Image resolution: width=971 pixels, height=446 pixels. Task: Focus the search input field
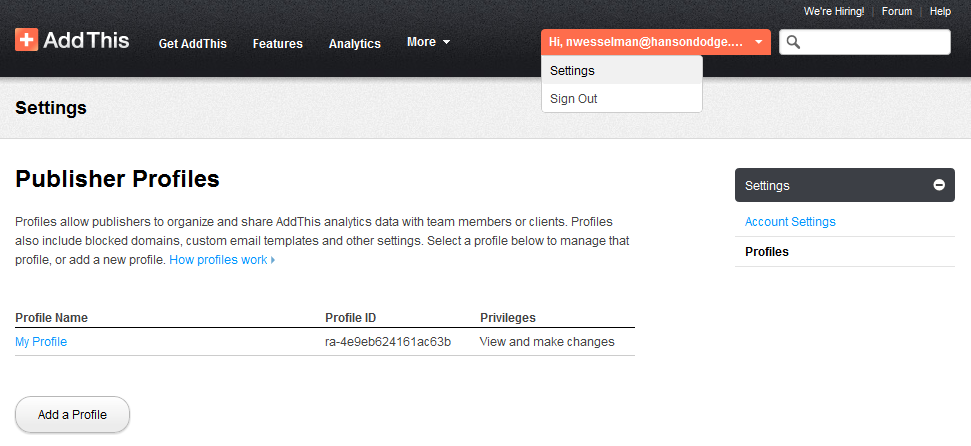coord(874,42)
